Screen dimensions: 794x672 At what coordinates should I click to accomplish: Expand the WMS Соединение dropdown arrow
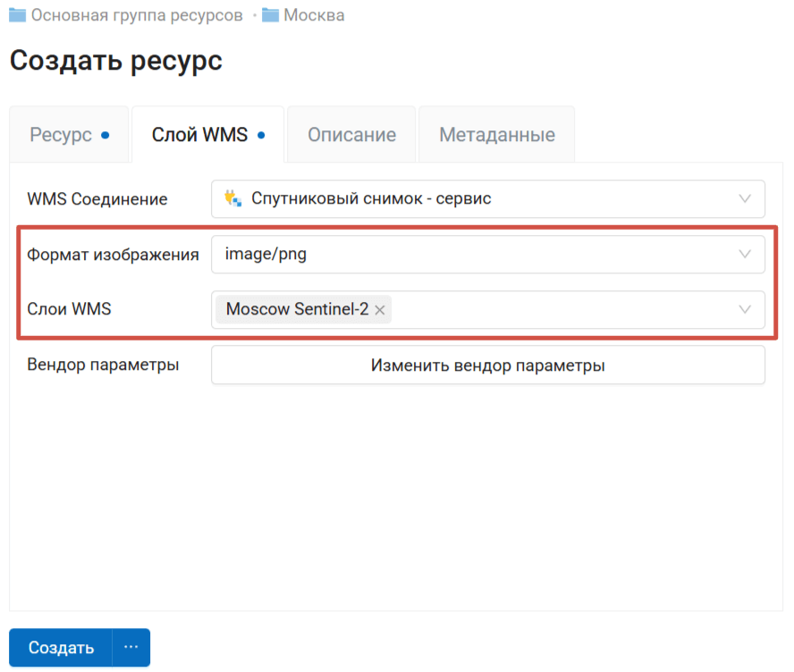[745, 198]
